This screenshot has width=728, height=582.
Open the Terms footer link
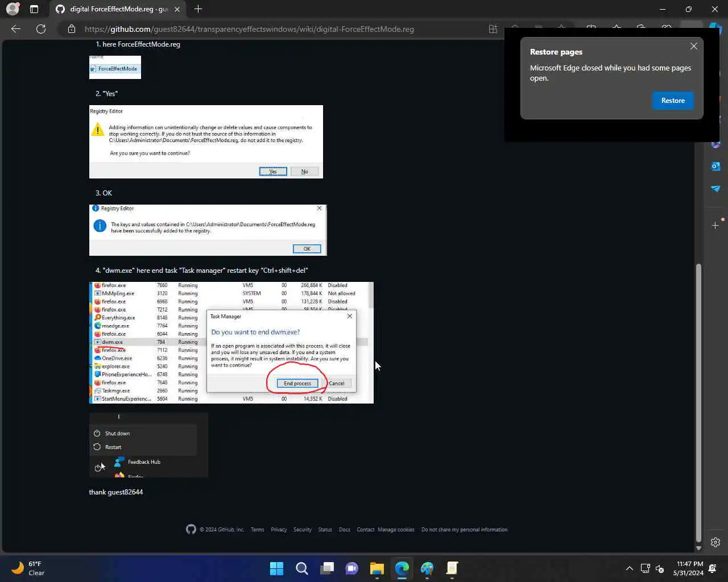tap(258, 530)
